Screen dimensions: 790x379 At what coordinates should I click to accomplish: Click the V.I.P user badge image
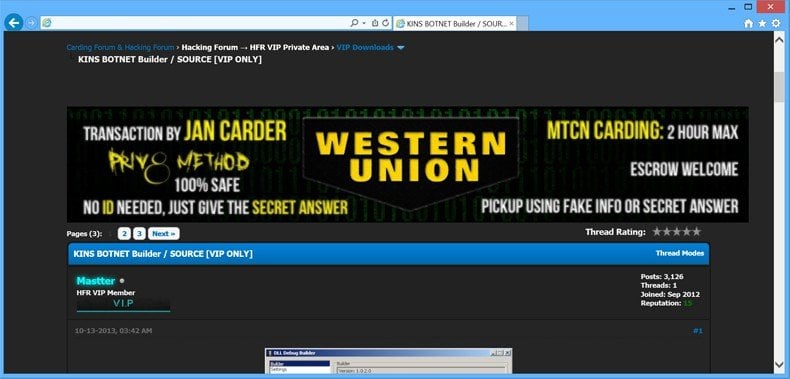click(x=123, y=304)
